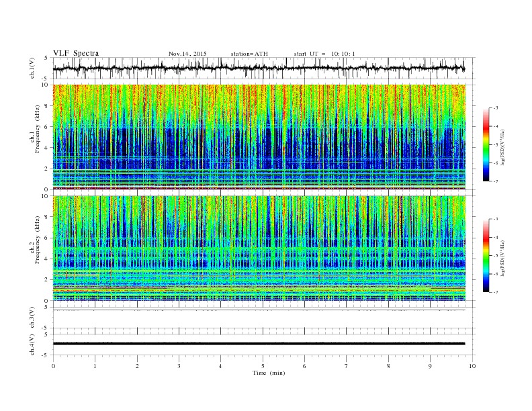Click the ch.4 voltage trace panel

[x=264, y=345]
